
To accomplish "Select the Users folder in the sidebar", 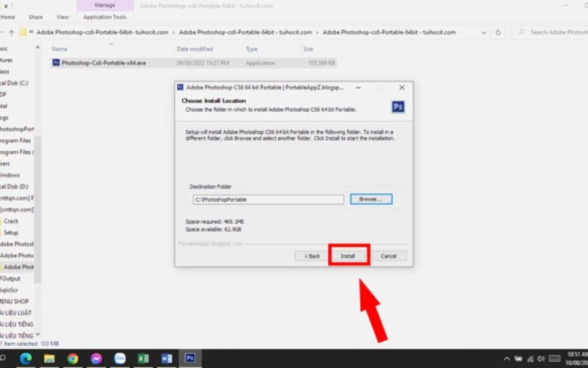I will [5, 163].
